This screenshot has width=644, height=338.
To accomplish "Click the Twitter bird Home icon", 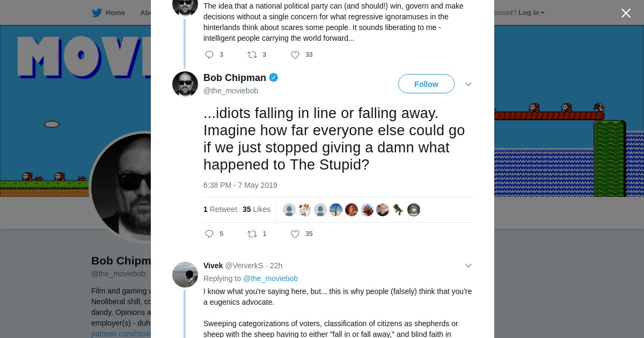I will click(x=97, y=13).
